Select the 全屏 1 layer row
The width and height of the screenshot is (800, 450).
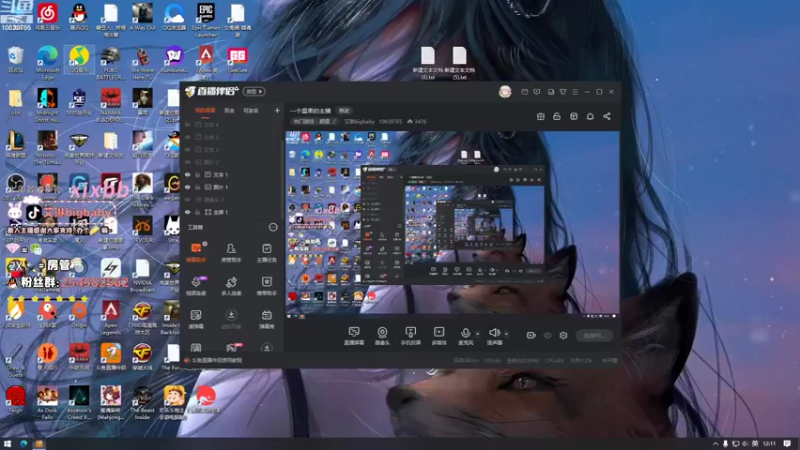pos(231,212)
